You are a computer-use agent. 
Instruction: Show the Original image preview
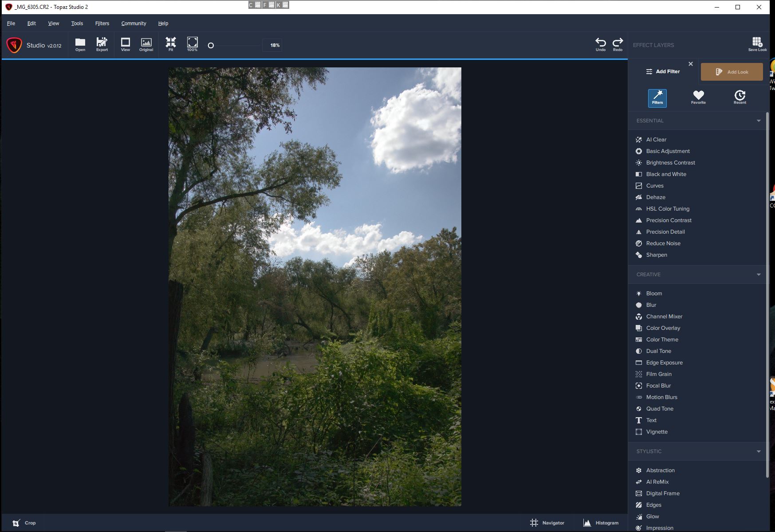[x=146, y=44]
